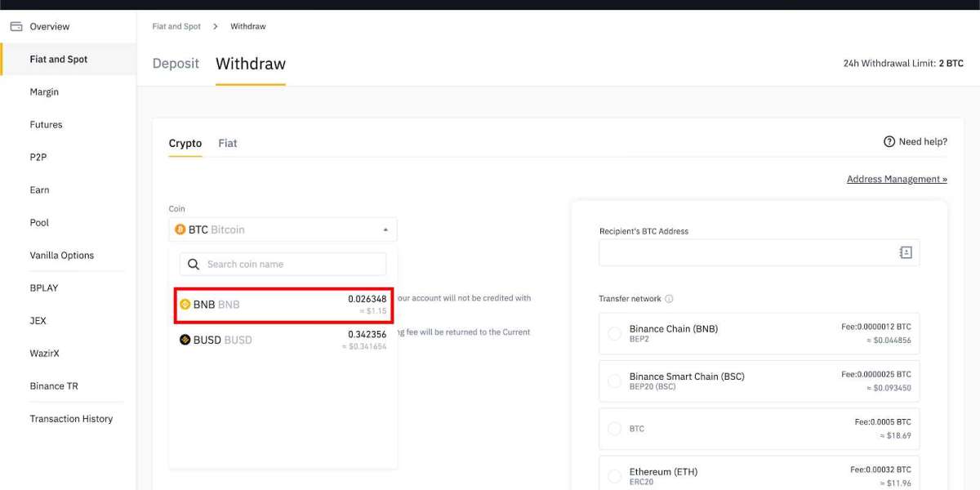The width and height of the screenshot is (980, 490).
Task: Select Binance Smart Chain (BSC) network radio
Action: point(615,381)
